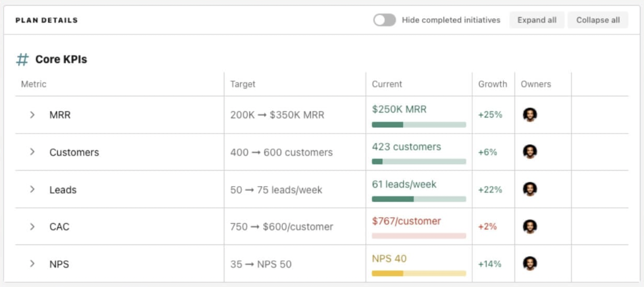Open the CAC owner profile picture

(x=530, y=227)
